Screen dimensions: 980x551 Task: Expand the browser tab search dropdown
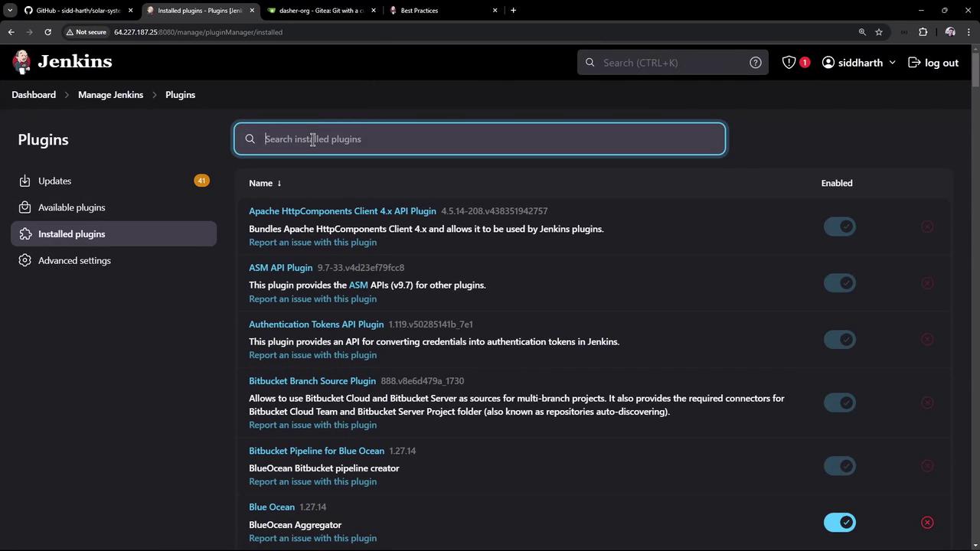coord(10,11)
